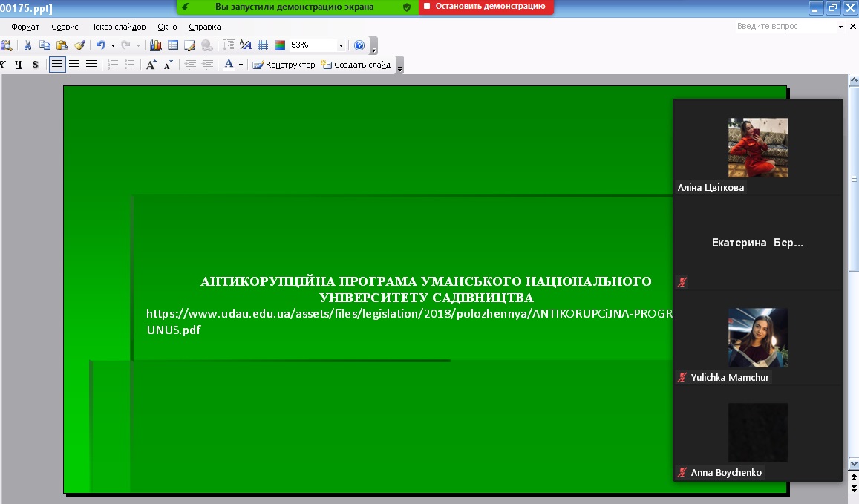Click the Paste clipboard icon
The width and height of the screenshot is (859, 504).
(x=62, y=45)
